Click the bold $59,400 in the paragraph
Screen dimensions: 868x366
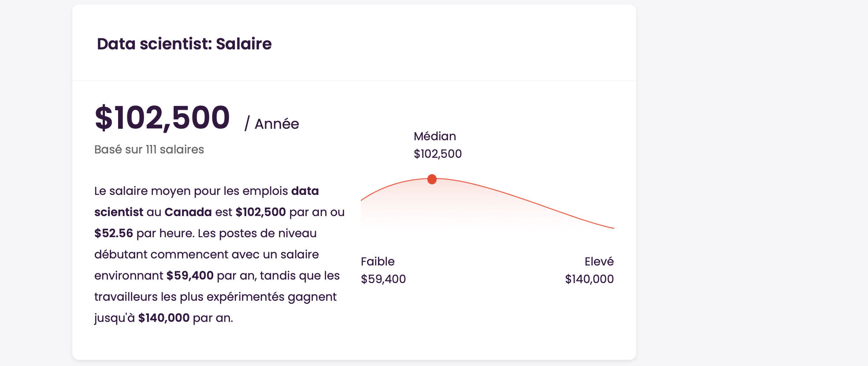click(x=190, y=276)
